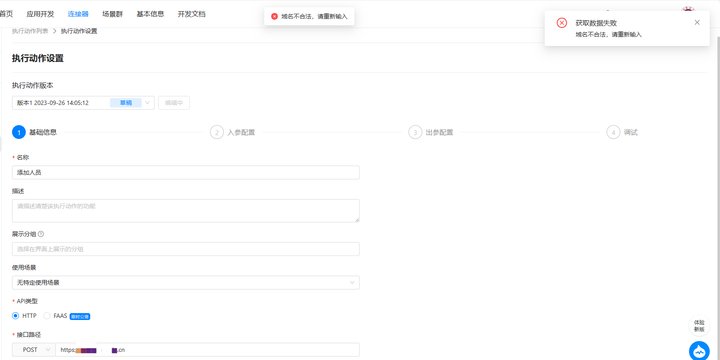Open the 连接器 menu item

tap(78, 14)
